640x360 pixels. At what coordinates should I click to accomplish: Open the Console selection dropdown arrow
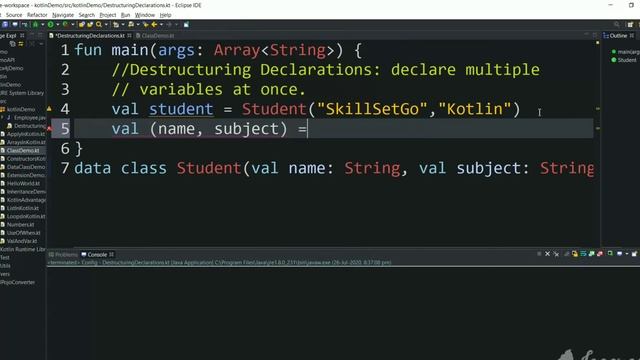tap(627, 254)
